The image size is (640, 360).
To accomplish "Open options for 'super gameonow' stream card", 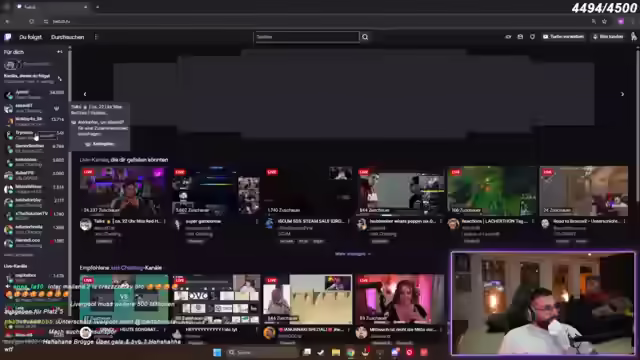I will pyautogui.click(x=257, y=222).
